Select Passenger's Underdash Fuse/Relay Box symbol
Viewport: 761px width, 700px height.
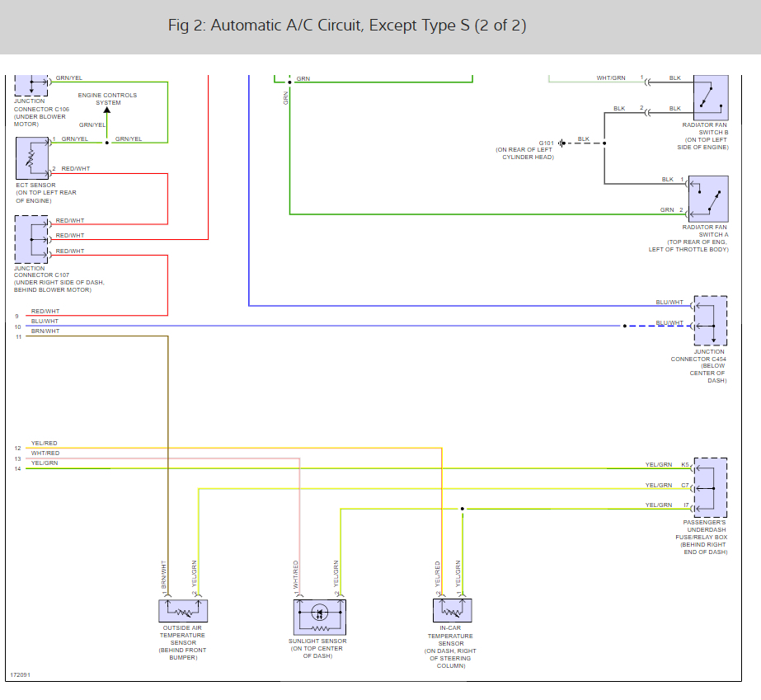(x=711, y=487)
